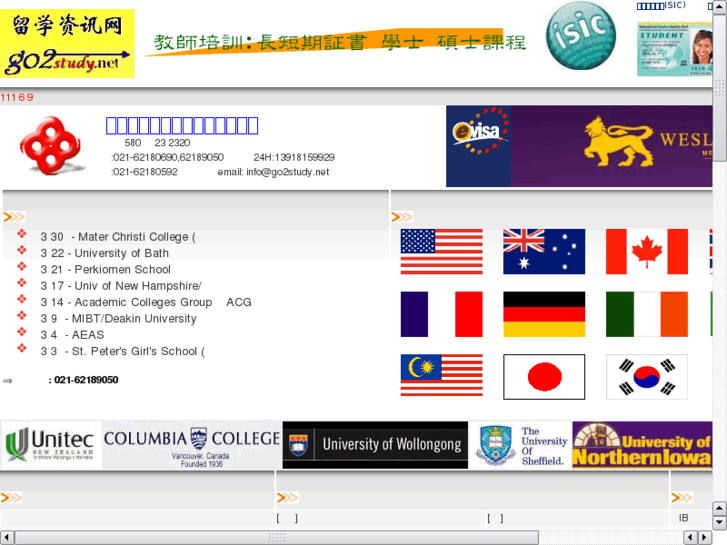The width and height of the screenshot is (727, 545).
Task: Open the University of Northern Iowa banner
Action: (x=642, y=445)
